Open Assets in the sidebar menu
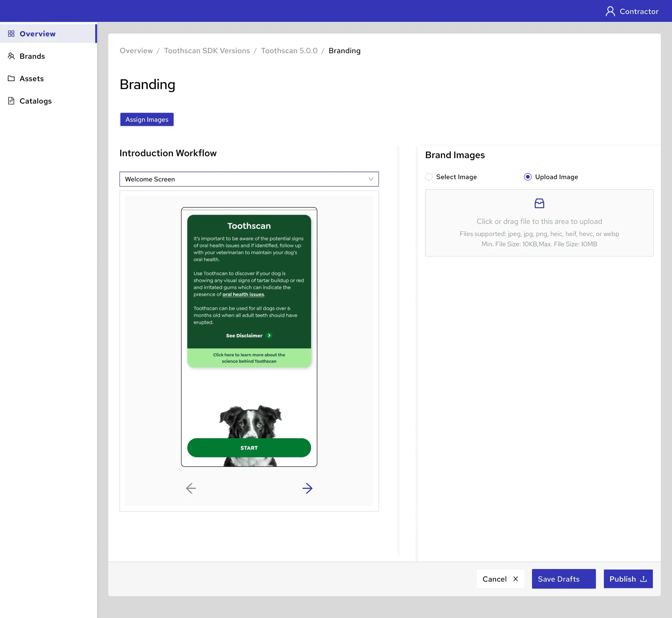 (x=48, y=79)
